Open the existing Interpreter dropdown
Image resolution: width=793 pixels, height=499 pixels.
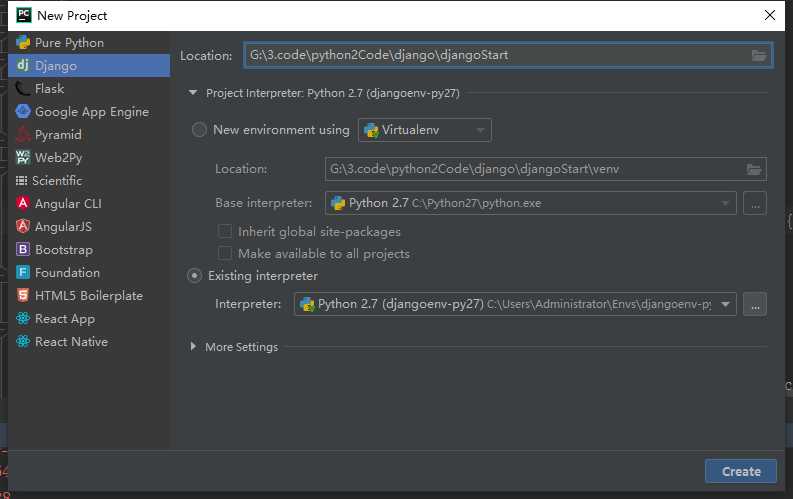515,304
